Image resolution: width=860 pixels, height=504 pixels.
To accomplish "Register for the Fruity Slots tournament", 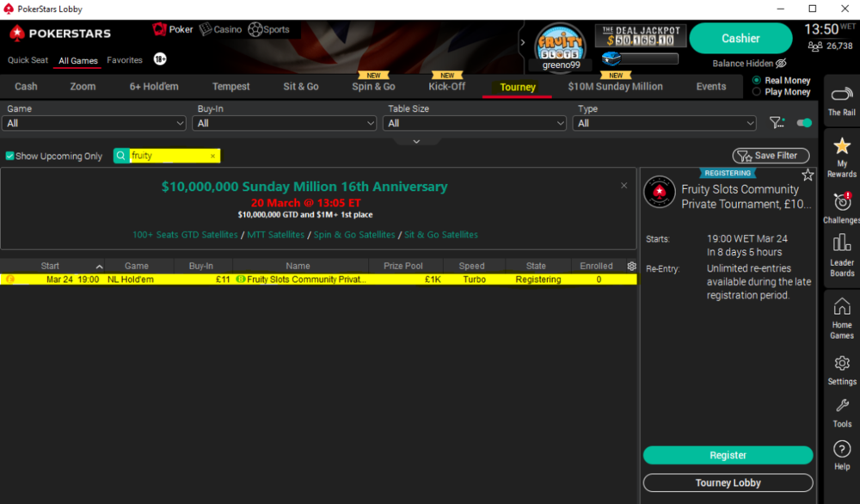I will pos(728,455).
